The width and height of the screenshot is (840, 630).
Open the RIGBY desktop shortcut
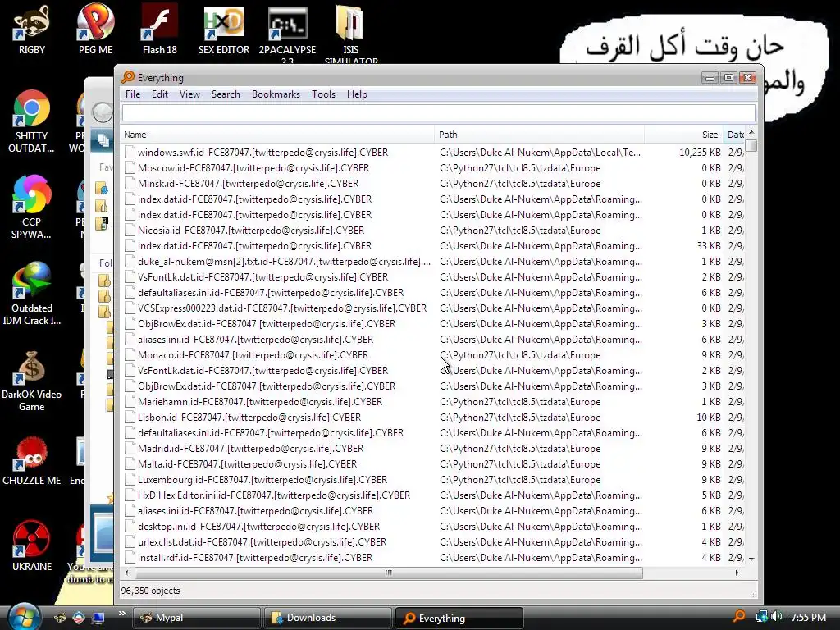click(32, 30)
